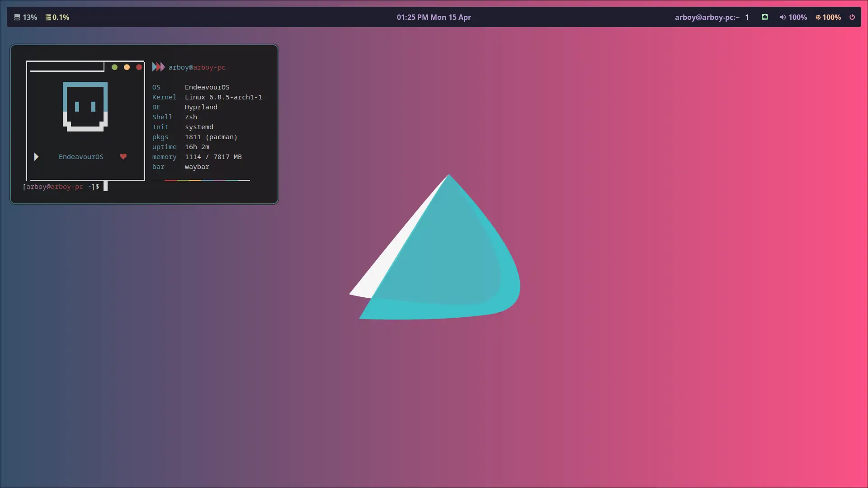Click the color palette strip under the fetch info
868x488 pixels.
207,180
